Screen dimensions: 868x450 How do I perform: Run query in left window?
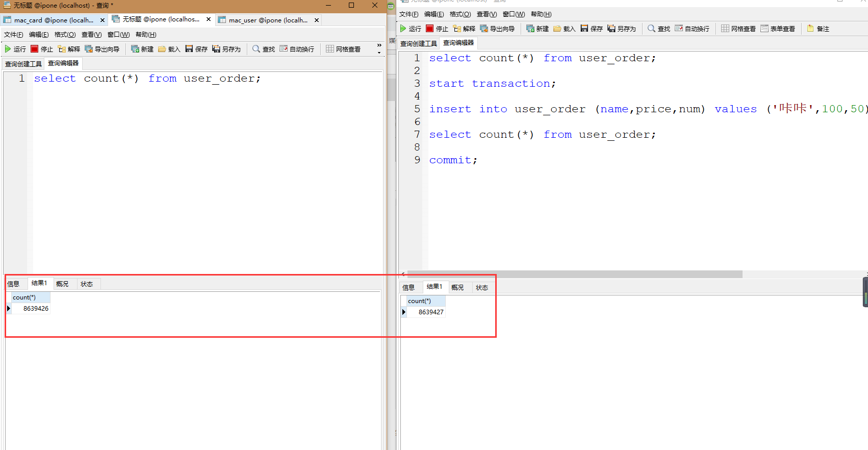click(15, 49)
